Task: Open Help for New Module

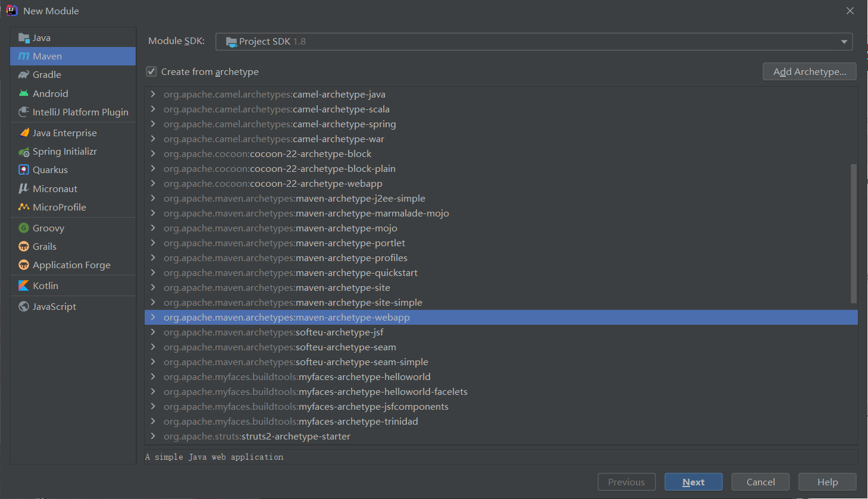Action: [x=827, y=482]
